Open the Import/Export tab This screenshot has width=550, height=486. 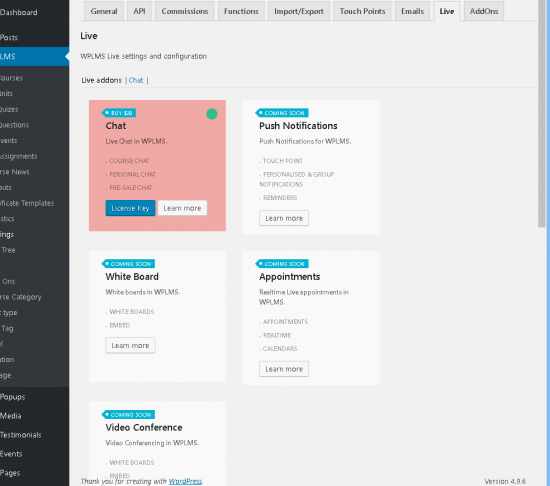click(299, 11)
